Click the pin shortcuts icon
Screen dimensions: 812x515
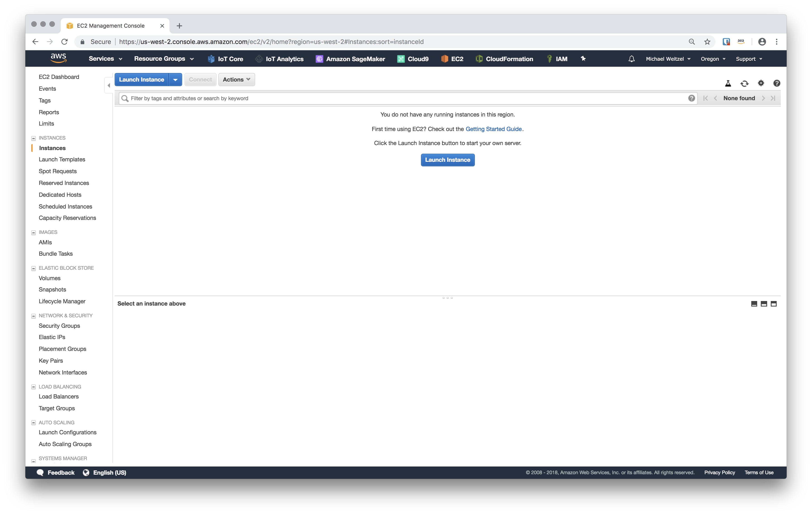[583, 58]
